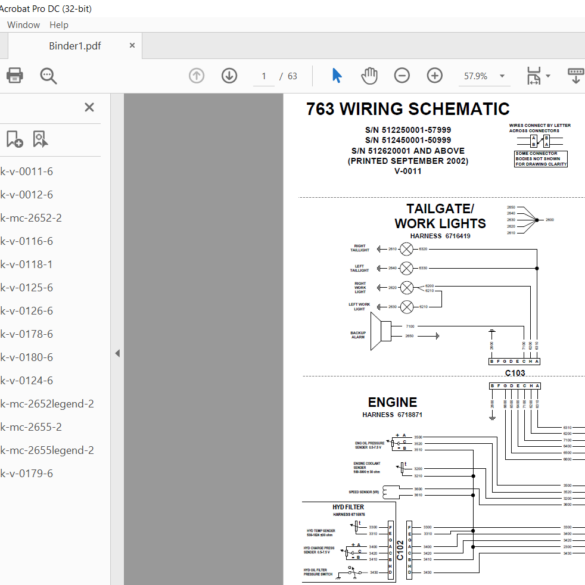585x585 pixels.
Task: Open the Help menu
Action: tap(59, 25)
